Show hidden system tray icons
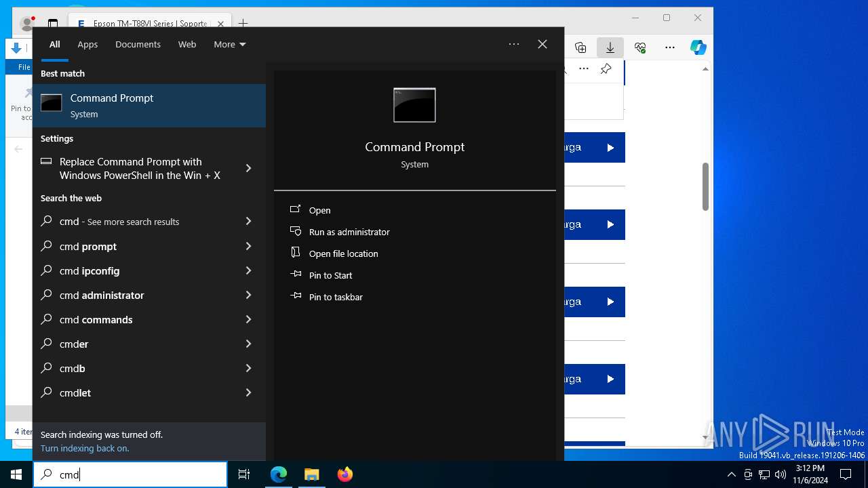Viewport: 868px width, 488px height. 731,474
